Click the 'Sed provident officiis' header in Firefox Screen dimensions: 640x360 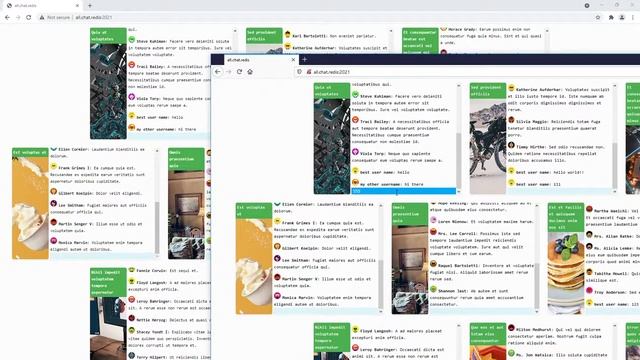(488, 91)
